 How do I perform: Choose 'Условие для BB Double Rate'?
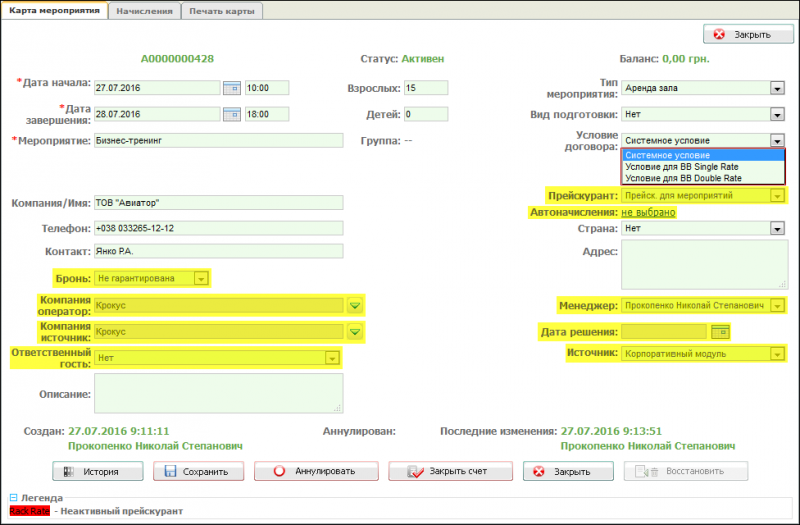click(703, 178)
